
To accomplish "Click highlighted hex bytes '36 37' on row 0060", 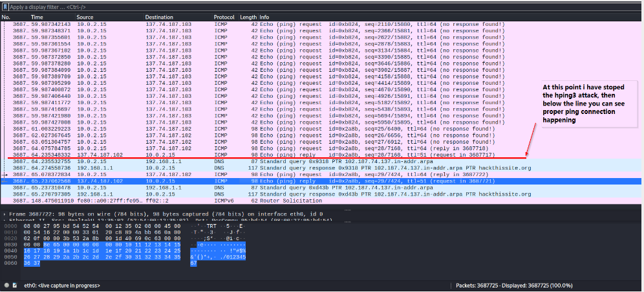I will [31, 264].
